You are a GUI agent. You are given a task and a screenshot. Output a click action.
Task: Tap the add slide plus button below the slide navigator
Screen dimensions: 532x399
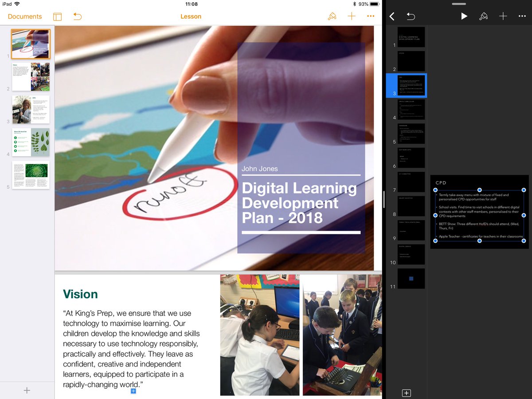click(x=406, y=393)
